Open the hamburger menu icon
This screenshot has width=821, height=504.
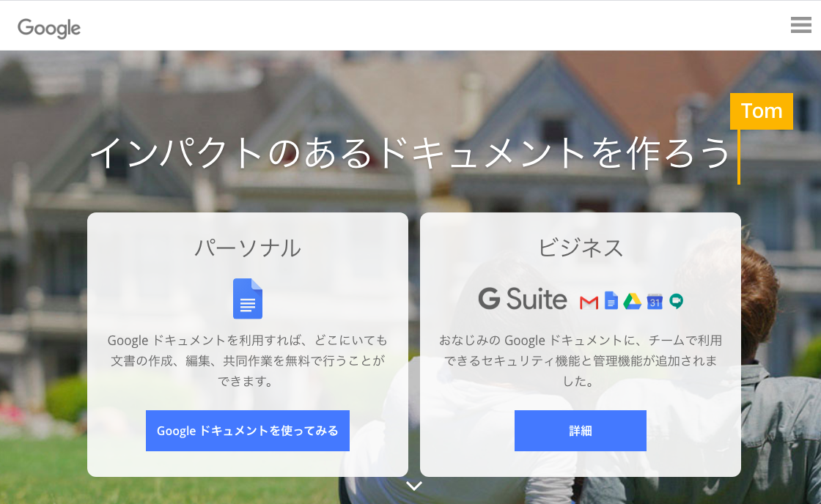coord(800,25)
